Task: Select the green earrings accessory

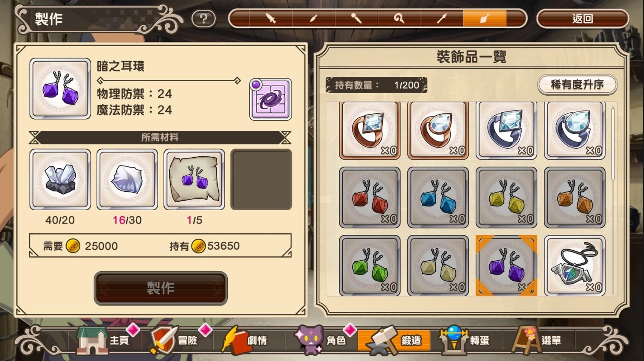Action: point(370,266)
